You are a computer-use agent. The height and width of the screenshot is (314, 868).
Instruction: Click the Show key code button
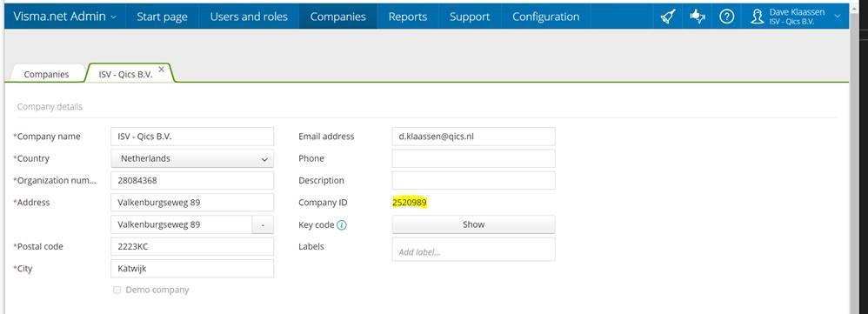tap(473, 224)
